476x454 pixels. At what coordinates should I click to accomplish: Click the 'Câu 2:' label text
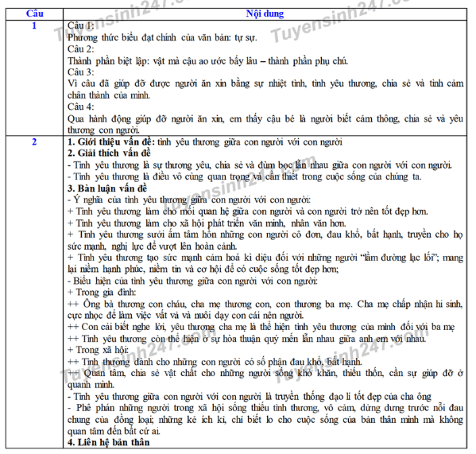81,49
